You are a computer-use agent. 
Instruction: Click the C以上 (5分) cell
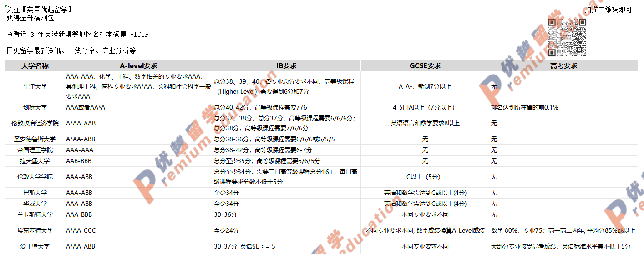[x=425, y=177]
